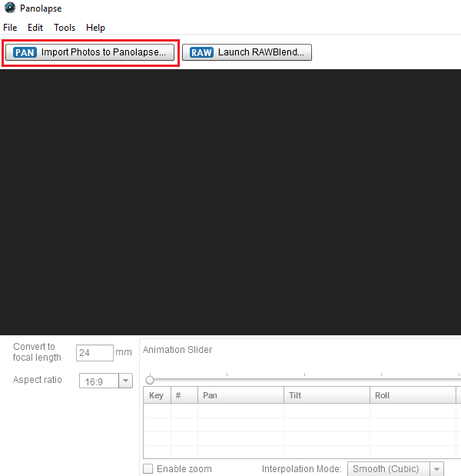Screen dimensions: 461x476
Task: Open the Interpolation Mode dropdown arrow
Action: click(436, 469)
